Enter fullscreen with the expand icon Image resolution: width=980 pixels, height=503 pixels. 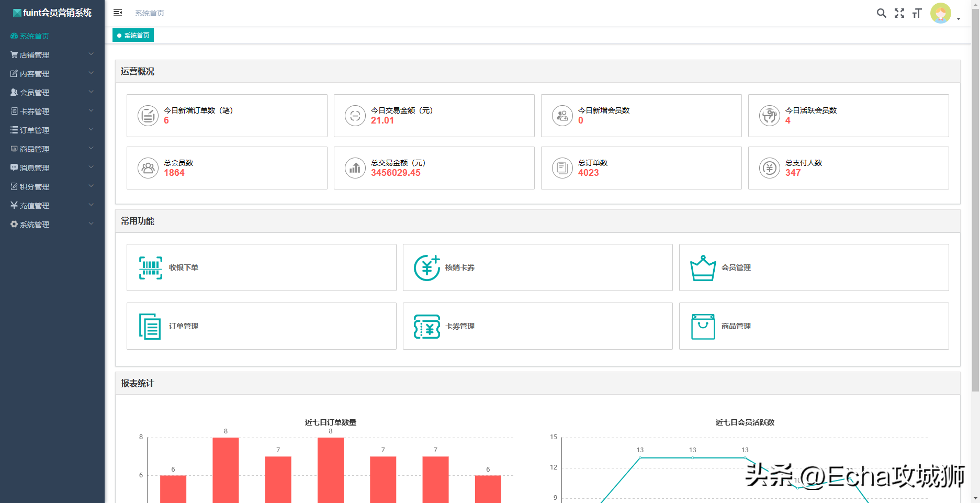pyautogui.click(x=899, y=13)
